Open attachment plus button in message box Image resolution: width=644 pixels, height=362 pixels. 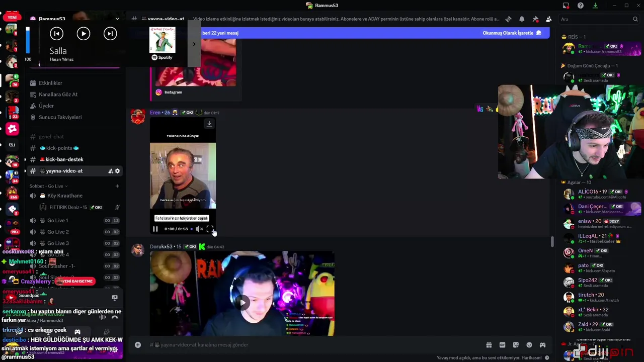(137, 345)
